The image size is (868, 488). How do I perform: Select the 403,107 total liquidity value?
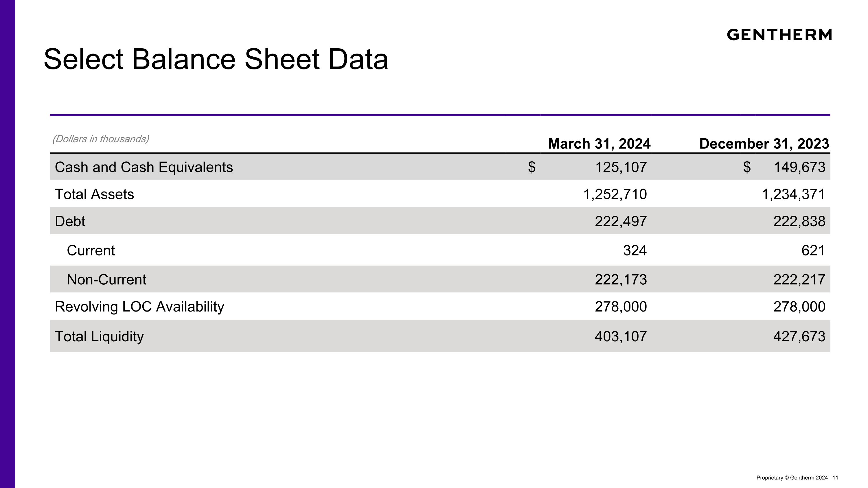pyautogui.click(x=621, y=336)
